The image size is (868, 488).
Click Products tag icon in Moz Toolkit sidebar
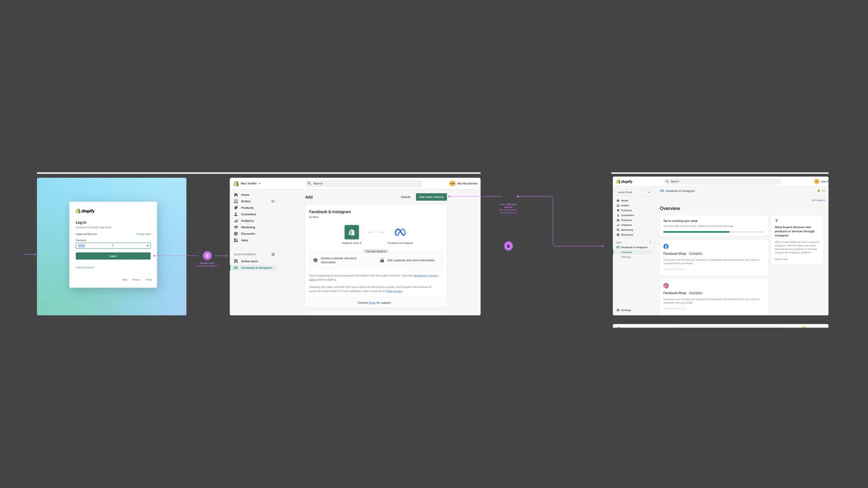click(236, 208)
